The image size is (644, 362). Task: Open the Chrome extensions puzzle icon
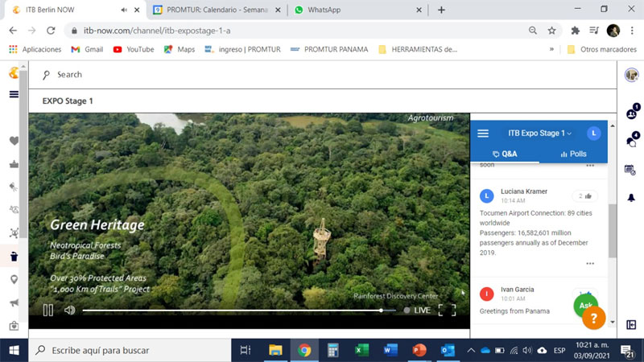point(575,31)
